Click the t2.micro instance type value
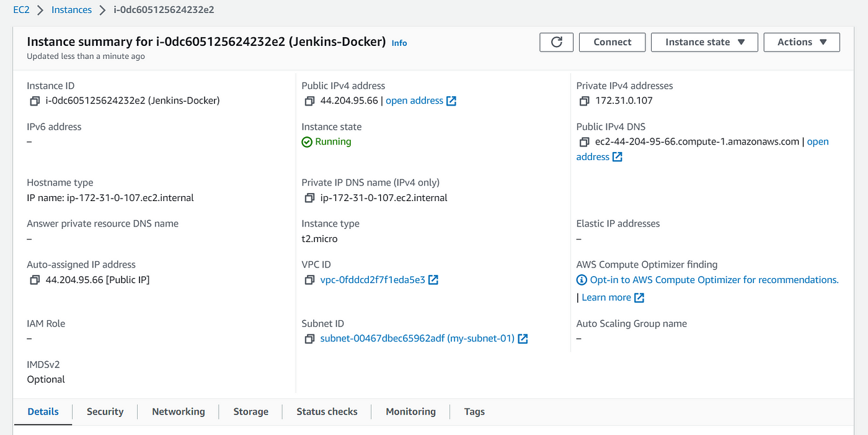Viewport: 868px width, 435px height. click(320, 239)
